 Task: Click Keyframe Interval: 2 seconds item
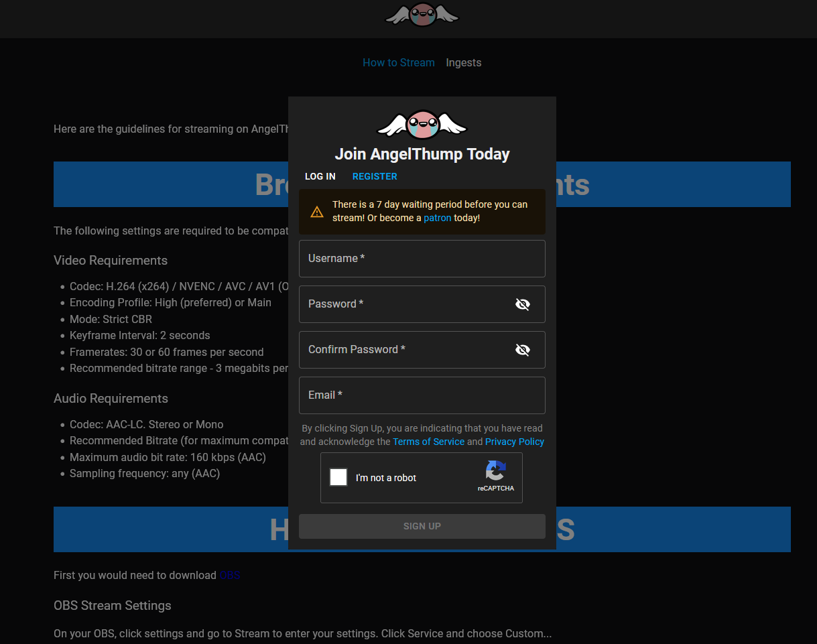(x=140, y=335)
